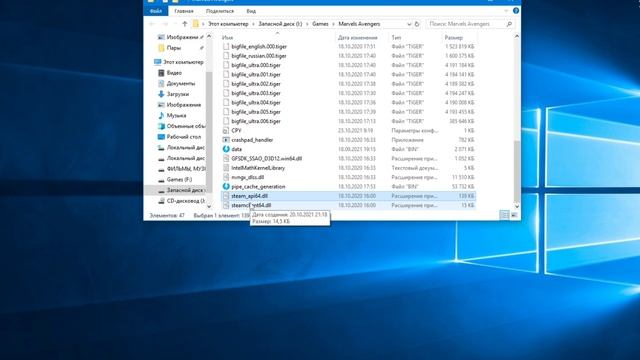Image resolution: width=640 pixels, height=360 pixels.
Task: Select file bigfile_english.000.tiger
Action: (x=259, y=47)
